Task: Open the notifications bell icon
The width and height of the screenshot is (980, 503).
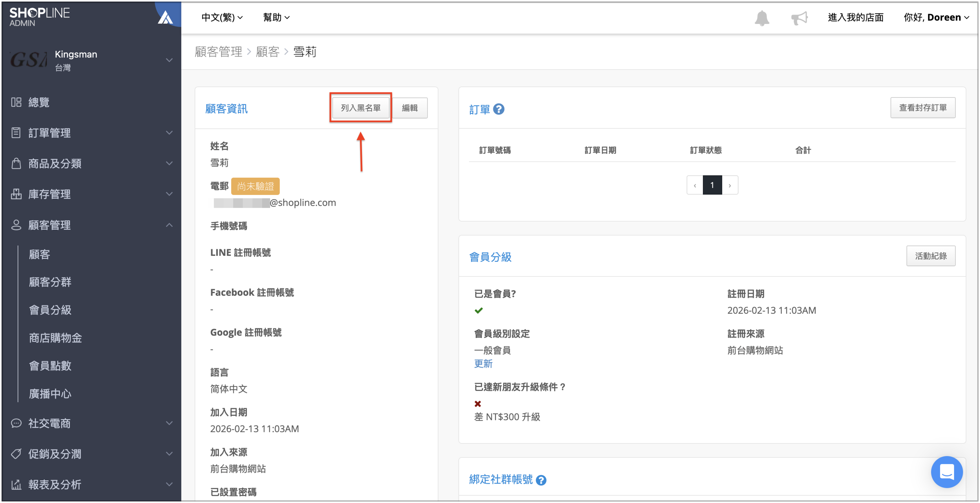Action: point(762,18)
